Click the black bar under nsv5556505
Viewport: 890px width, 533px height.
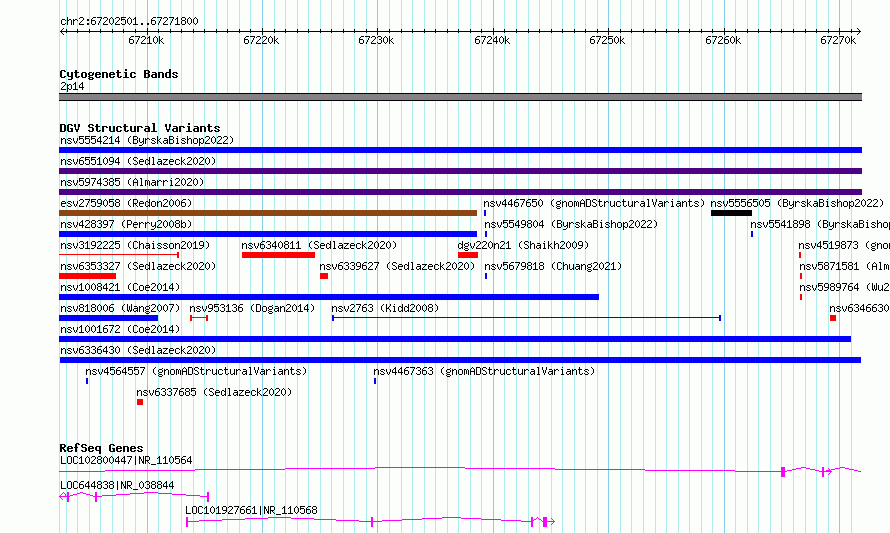pos(731,213)
